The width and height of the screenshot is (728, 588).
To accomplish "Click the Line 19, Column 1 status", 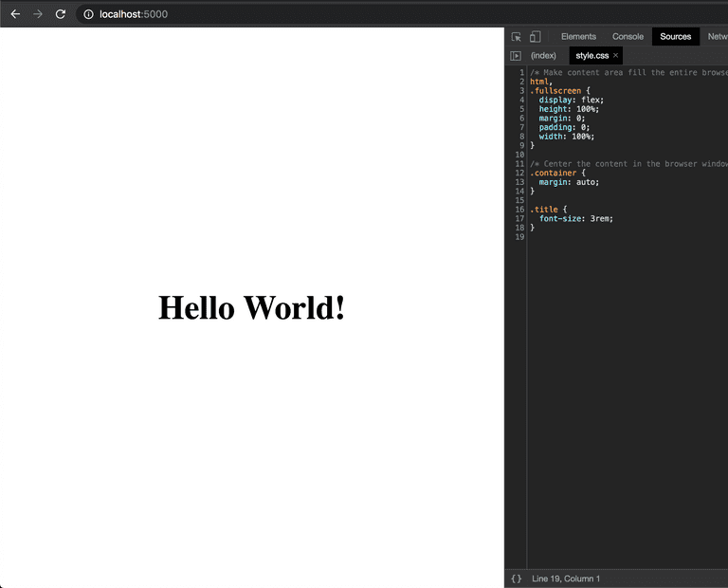I will (566, 579).
